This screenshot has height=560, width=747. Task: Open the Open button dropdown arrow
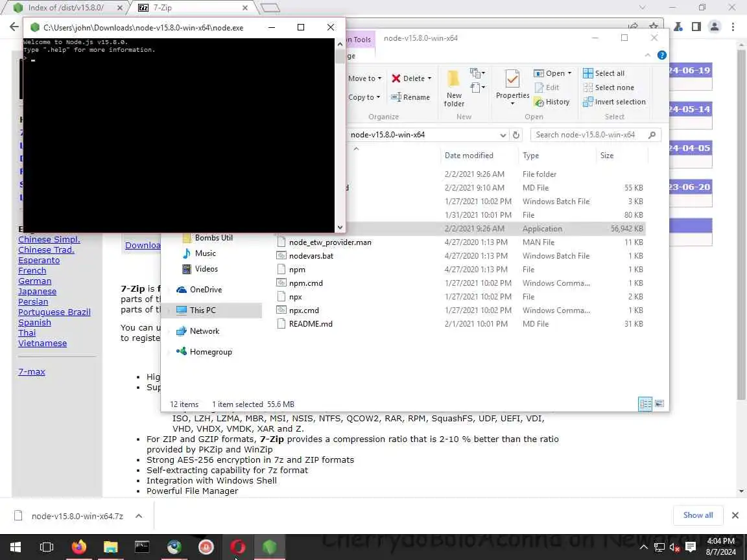(569, 73)
